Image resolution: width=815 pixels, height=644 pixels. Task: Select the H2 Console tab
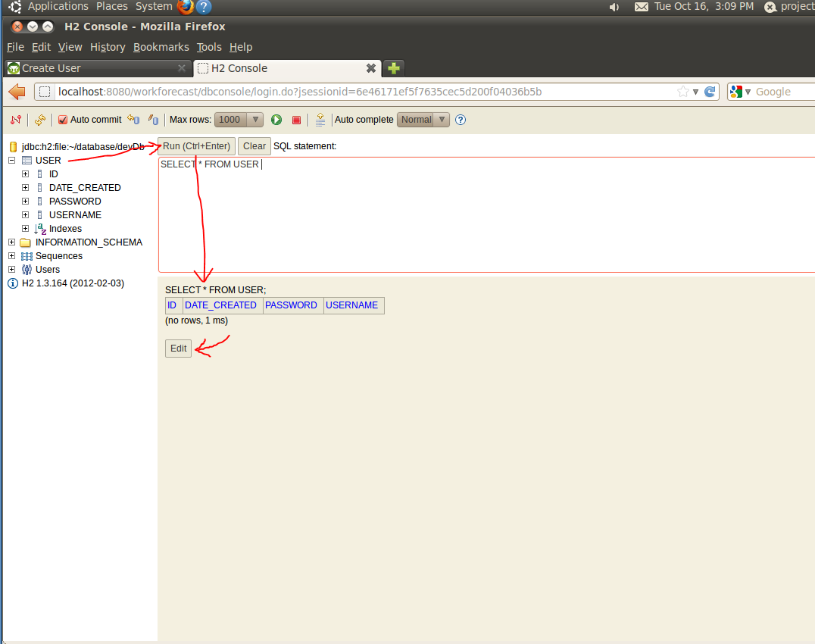tap(287, 68)
